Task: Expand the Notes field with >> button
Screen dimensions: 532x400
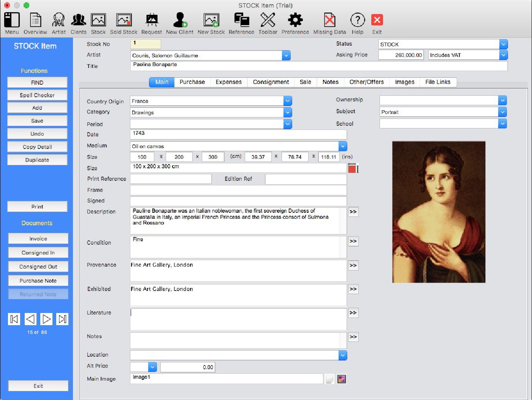Action: click(353, 337)
